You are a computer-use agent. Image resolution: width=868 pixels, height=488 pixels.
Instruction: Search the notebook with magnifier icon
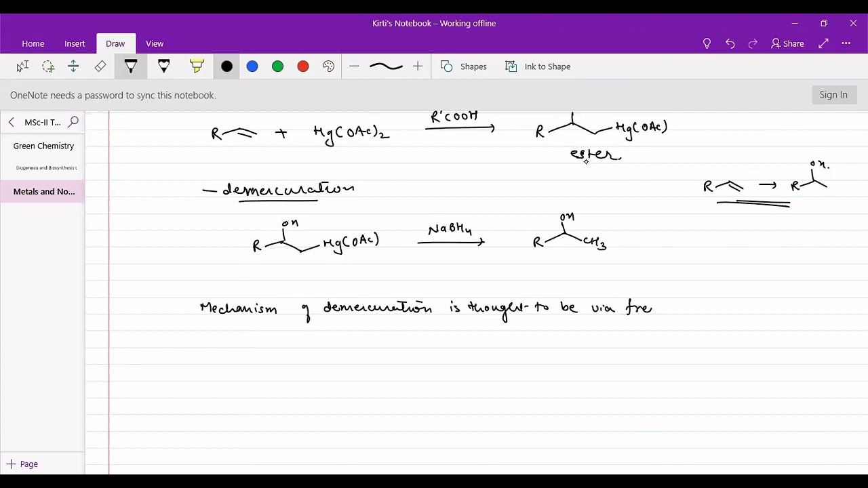click(73, 122)
